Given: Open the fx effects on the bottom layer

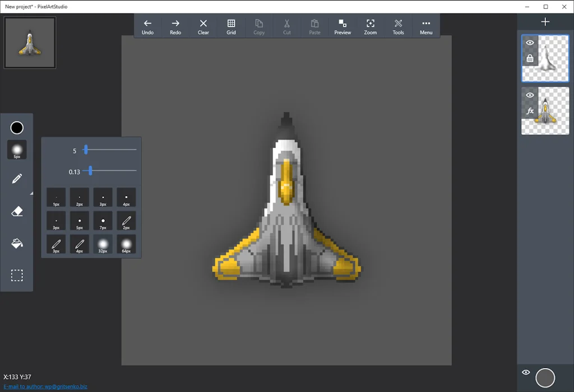Looking at the screenshot, I should click(530, 111).
